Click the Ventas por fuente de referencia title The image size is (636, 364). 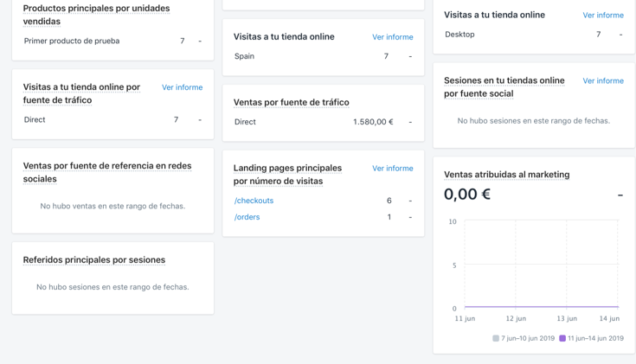pyautogui.click(x=107, y=172)
